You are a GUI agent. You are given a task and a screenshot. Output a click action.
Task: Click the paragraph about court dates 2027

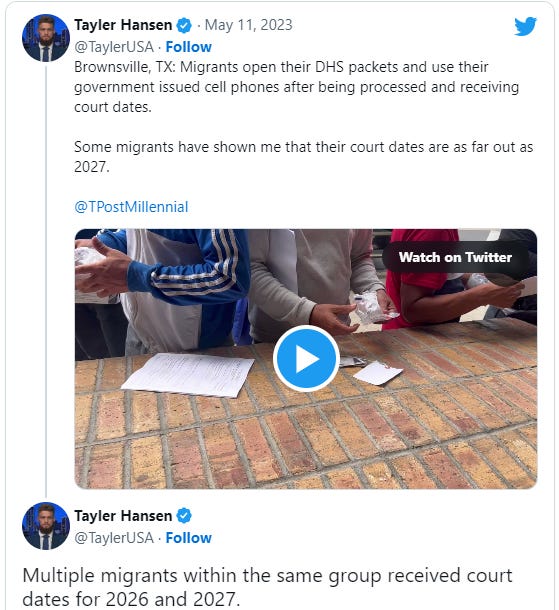pos(303,157)
